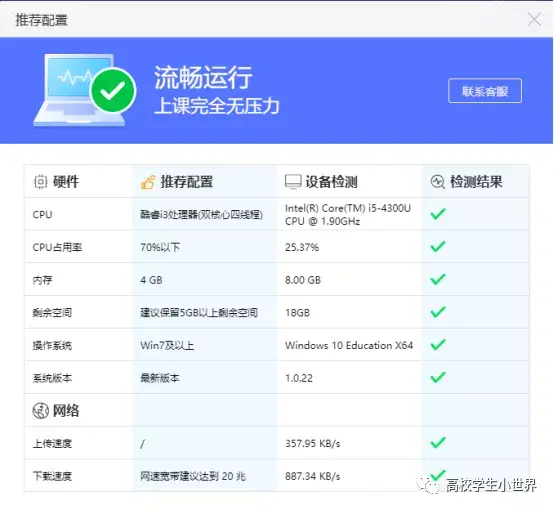
Task: Click the green checkmark for CPU占用率
Action: (438, 246)
